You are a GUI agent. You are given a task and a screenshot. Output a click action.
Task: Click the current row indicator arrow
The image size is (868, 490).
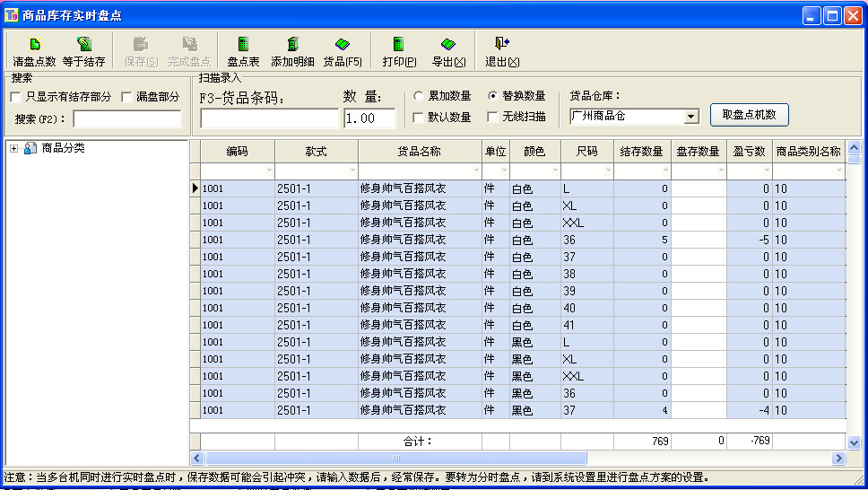(x=195, y=188)
